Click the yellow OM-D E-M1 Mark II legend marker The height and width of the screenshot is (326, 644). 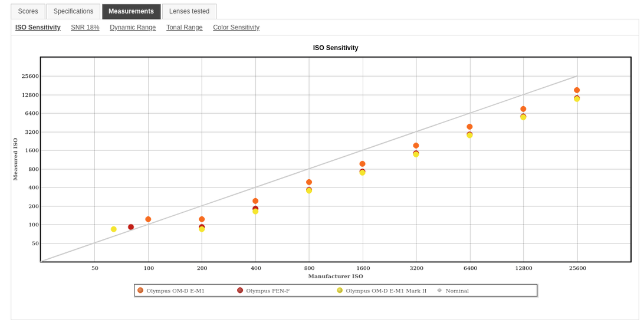pyautogui.click(x=340, y=290)
